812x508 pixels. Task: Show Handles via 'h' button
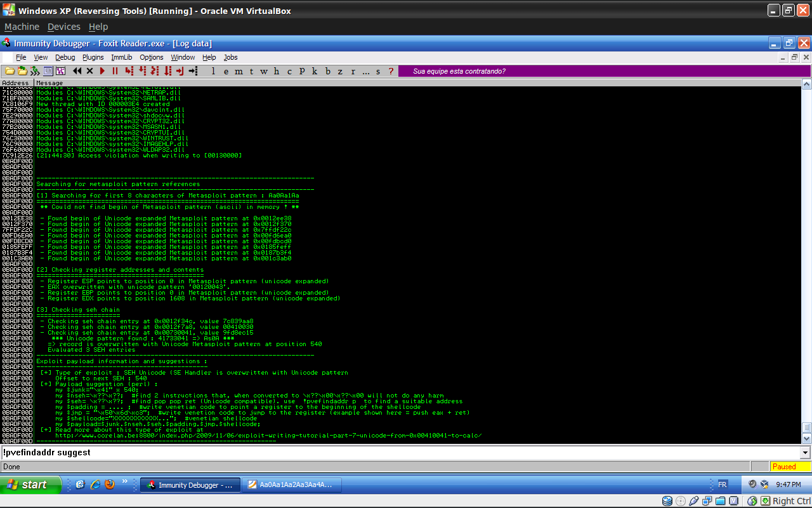pyautogui.click(x=277, y=71)
